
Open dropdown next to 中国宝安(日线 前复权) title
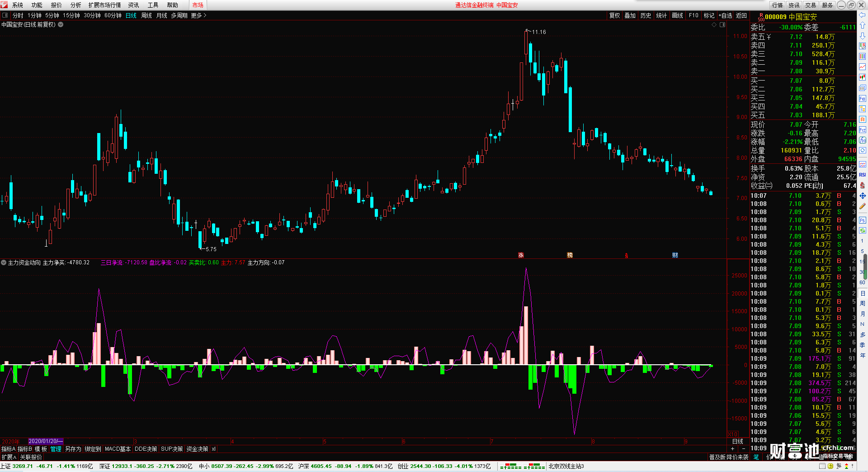click(61, 24)
